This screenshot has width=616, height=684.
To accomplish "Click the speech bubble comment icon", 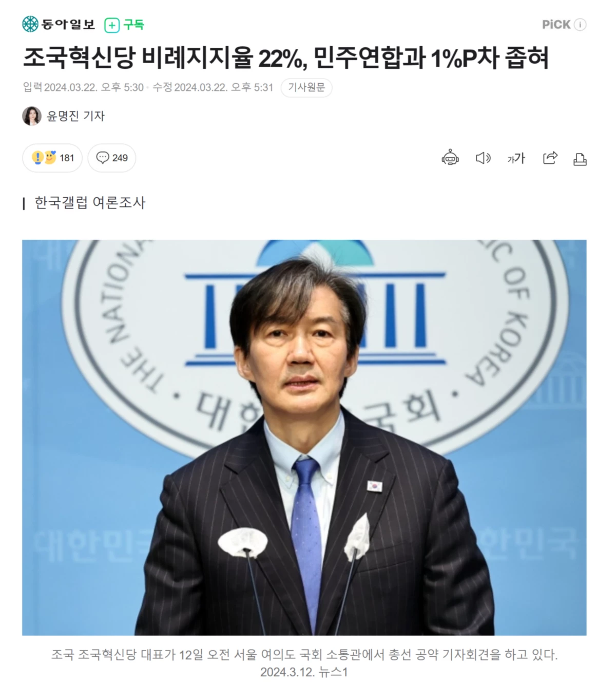I will click(103, 158).
